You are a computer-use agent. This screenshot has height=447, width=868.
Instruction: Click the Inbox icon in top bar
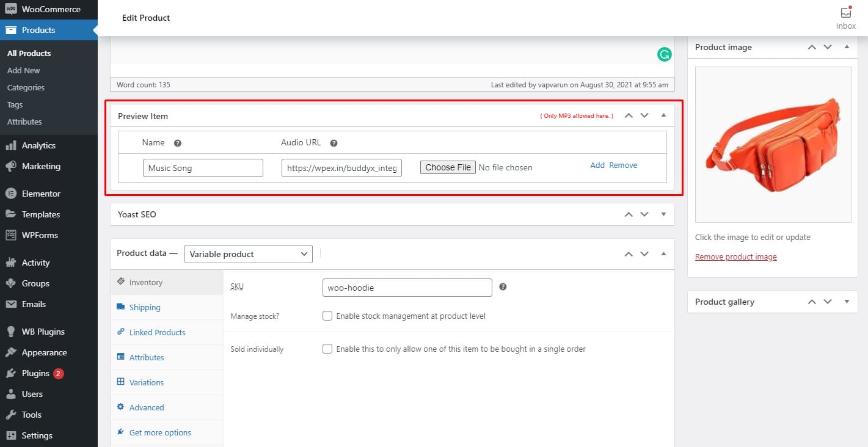pos(845,13)
